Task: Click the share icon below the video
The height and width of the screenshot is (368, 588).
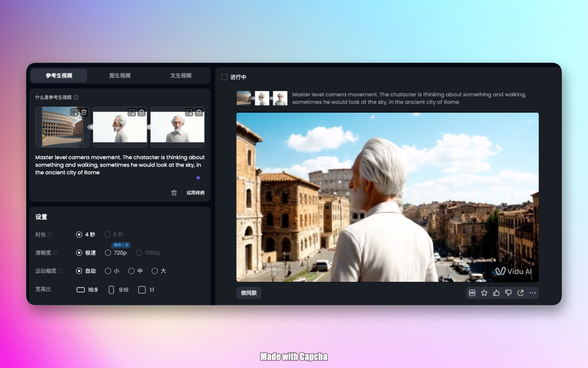Action: pyautogui.click(x=520, y=293)
